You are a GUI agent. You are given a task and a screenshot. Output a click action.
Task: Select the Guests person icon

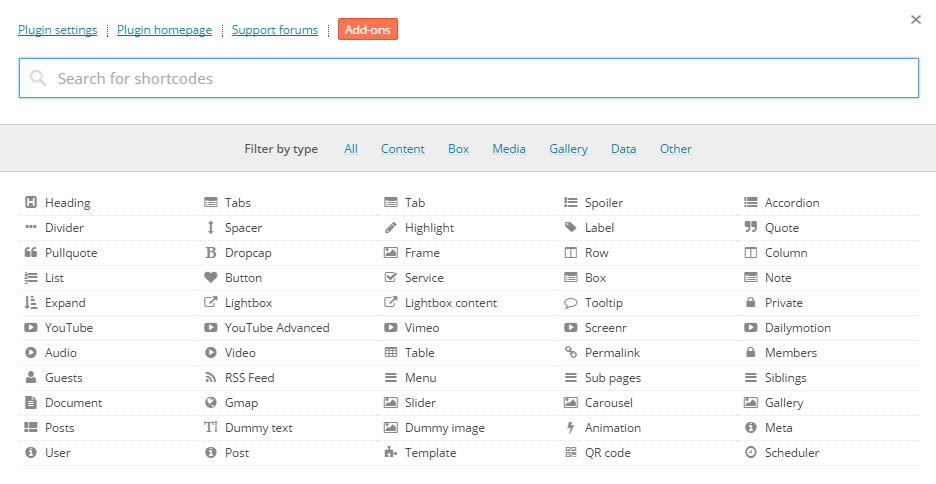click(x=30, y=378)
